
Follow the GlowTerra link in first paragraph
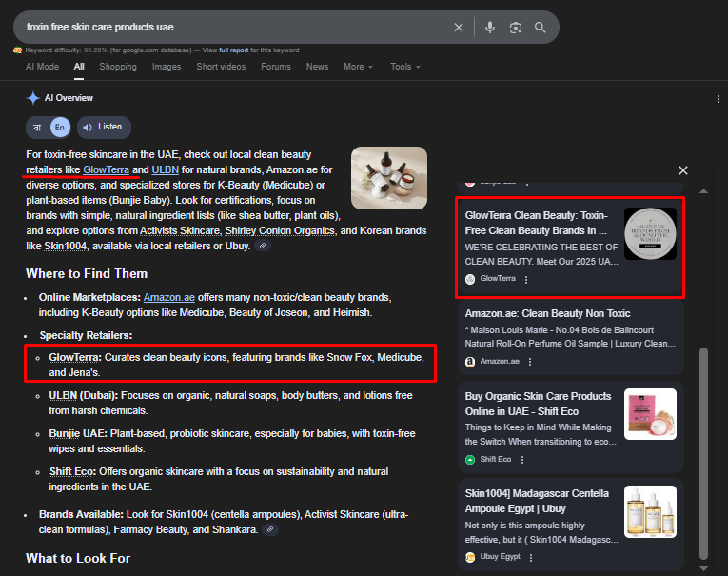point(106,170)
